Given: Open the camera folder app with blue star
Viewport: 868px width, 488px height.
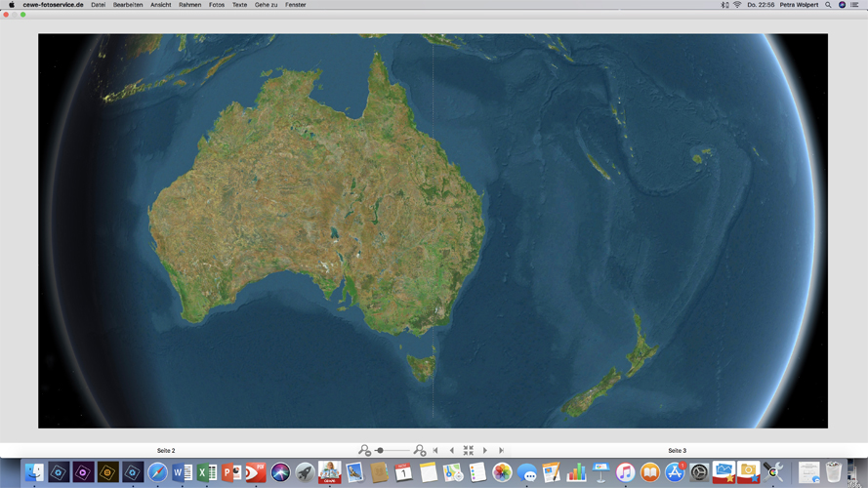Looking at the screenshot, I should click(x=749, y=472).
